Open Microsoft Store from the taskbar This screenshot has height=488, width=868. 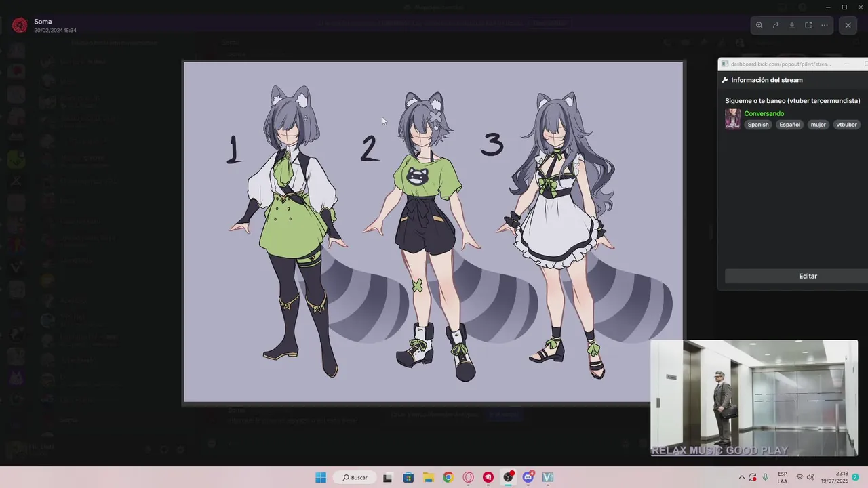click(x=408, y=477)
